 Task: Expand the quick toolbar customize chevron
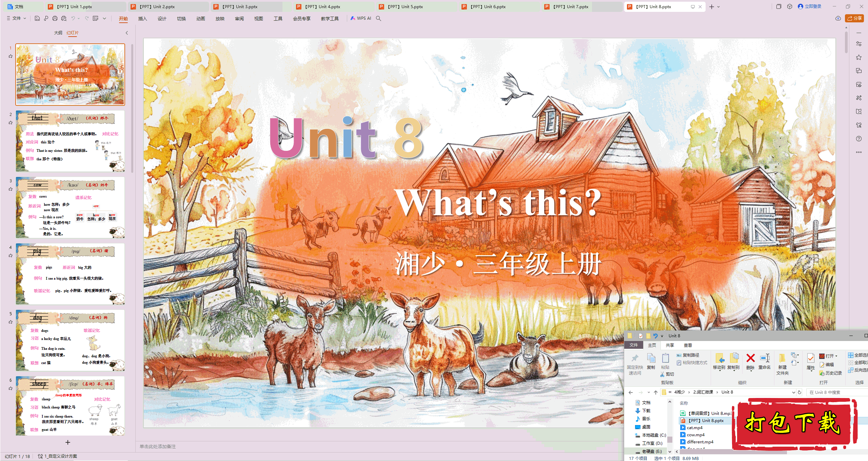click(x=104, y=18)
